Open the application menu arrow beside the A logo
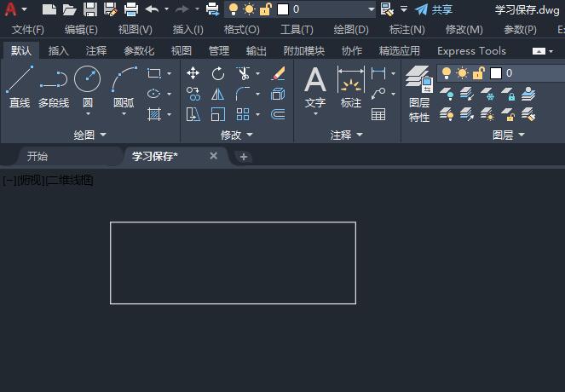Image resolution: width=565 pixels, height=392 pixels. [25, 9]
